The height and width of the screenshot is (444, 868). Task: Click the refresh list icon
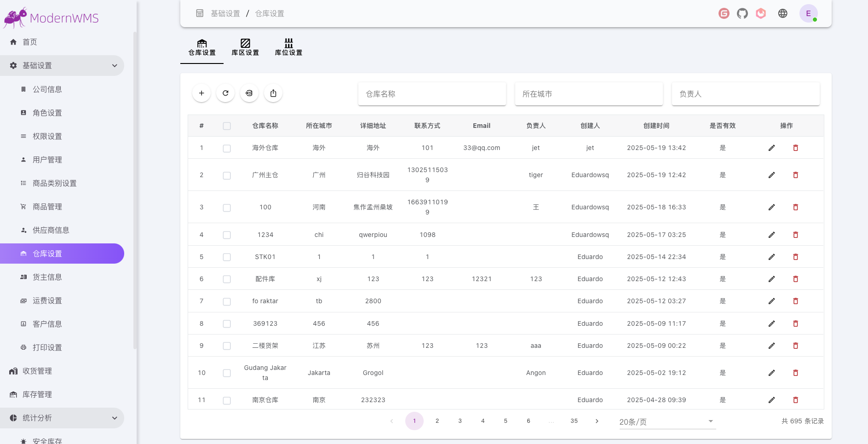(x=225, y=92)
